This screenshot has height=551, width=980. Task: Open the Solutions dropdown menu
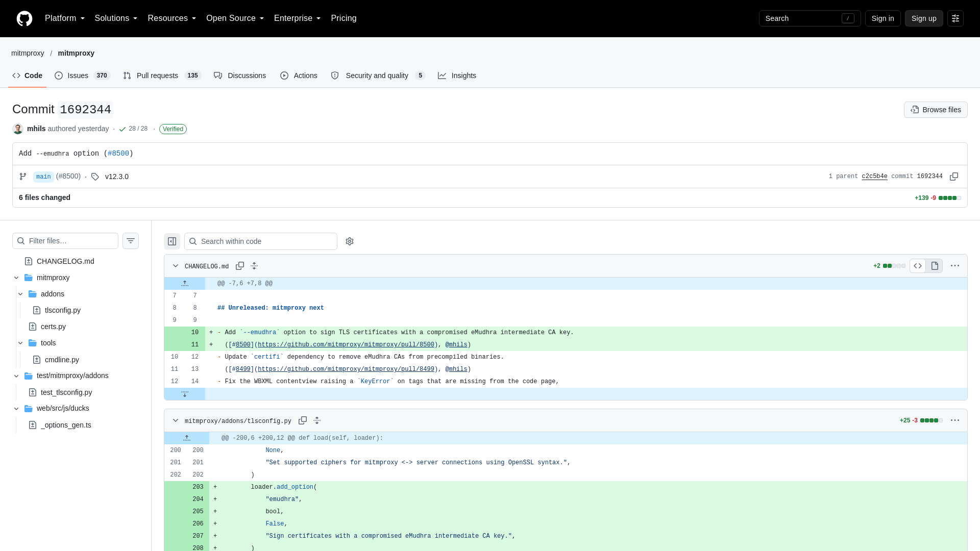116,18
